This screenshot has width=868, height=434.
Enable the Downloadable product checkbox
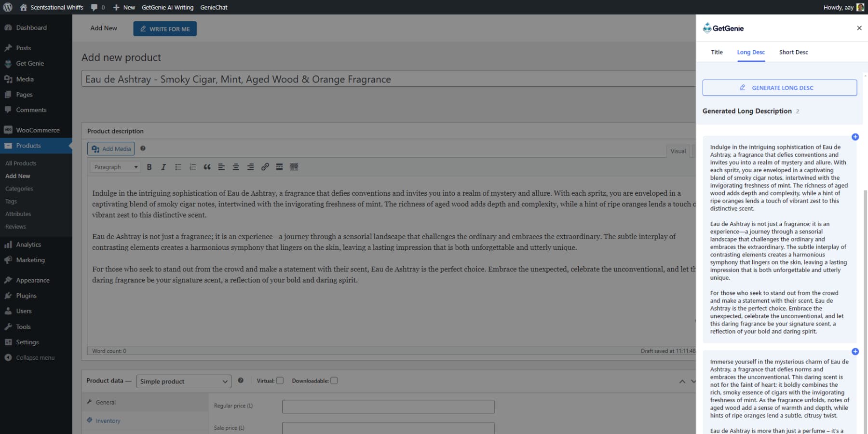(x=334, y=380)
